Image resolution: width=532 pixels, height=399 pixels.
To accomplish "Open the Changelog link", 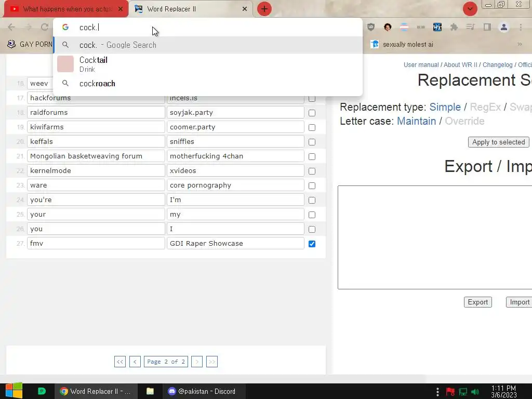I will 497,65.
